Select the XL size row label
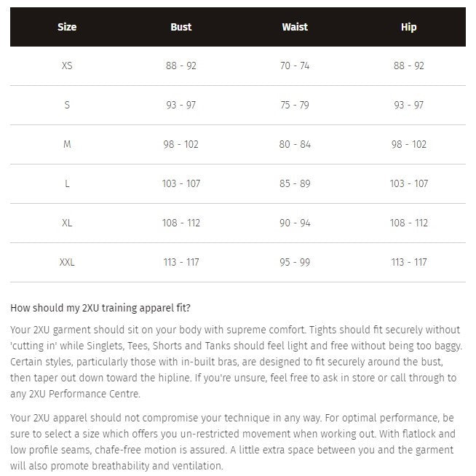The height and width of the screenshot is (476, 476). [67, 223]
